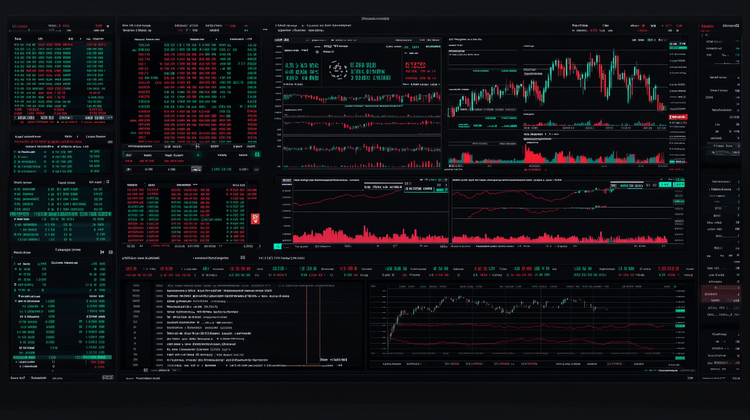
Task: Click the green square icon in the middle panel toolbar
Action: click(257, 155)
